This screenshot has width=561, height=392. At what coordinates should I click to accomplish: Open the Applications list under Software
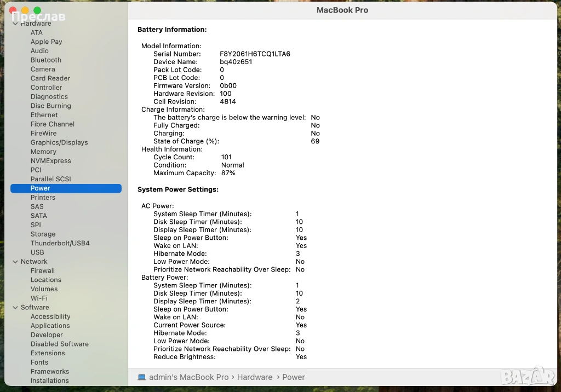click(x=50, y=326)
